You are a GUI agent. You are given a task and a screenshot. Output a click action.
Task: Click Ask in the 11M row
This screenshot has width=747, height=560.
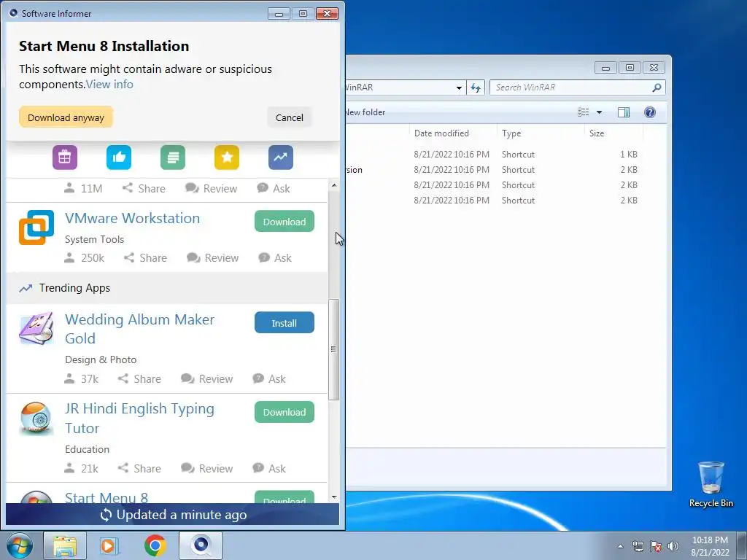[x=274, y=189]
